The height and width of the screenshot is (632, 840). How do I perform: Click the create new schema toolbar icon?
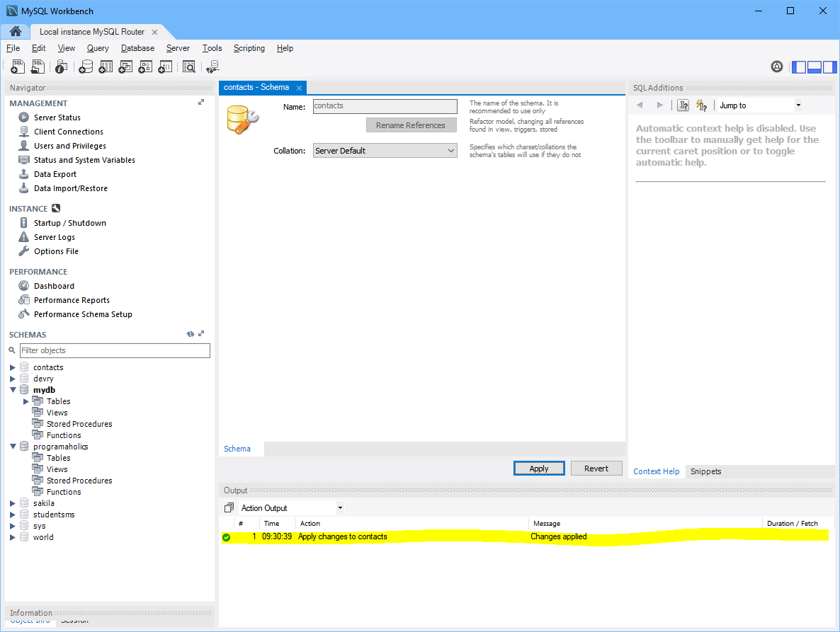click(x=86, y=67)
